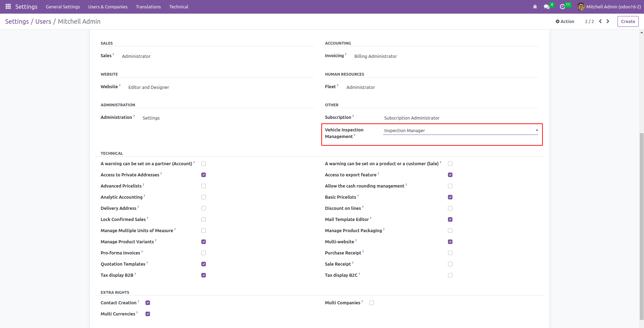Screen dimensions: 644x328
Task: Open the Technical menu
Action: tap(179, 7)
